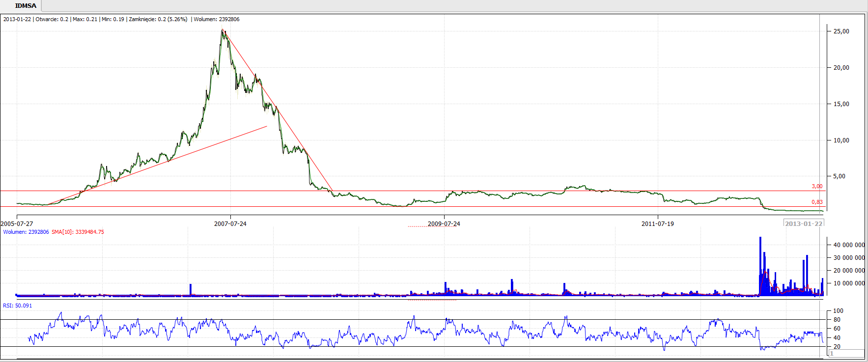Viewport: 868px width, 362px height.
Task: Click the 60 RSI scale label
Action: click(x=837, y=328)
